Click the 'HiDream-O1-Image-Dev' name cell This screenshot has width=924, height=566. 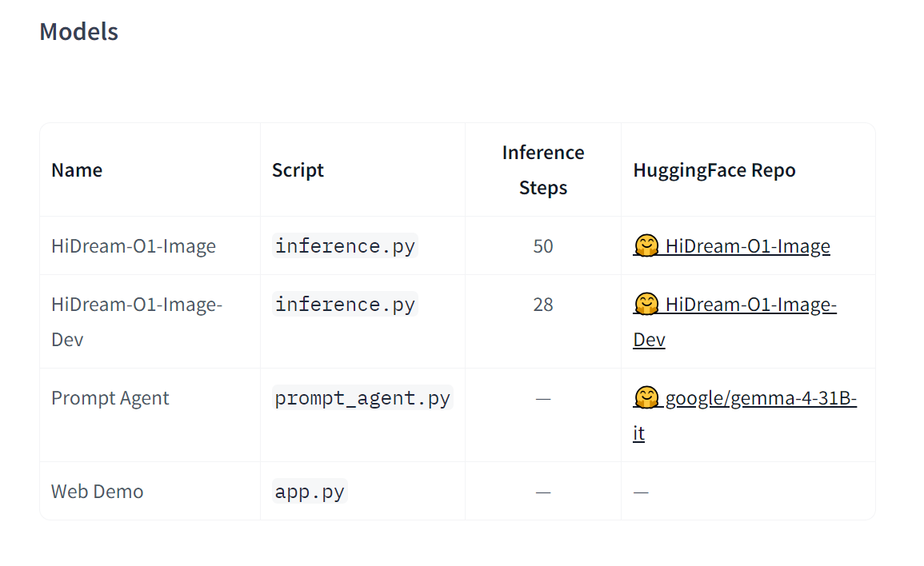[x=137, y=321]
